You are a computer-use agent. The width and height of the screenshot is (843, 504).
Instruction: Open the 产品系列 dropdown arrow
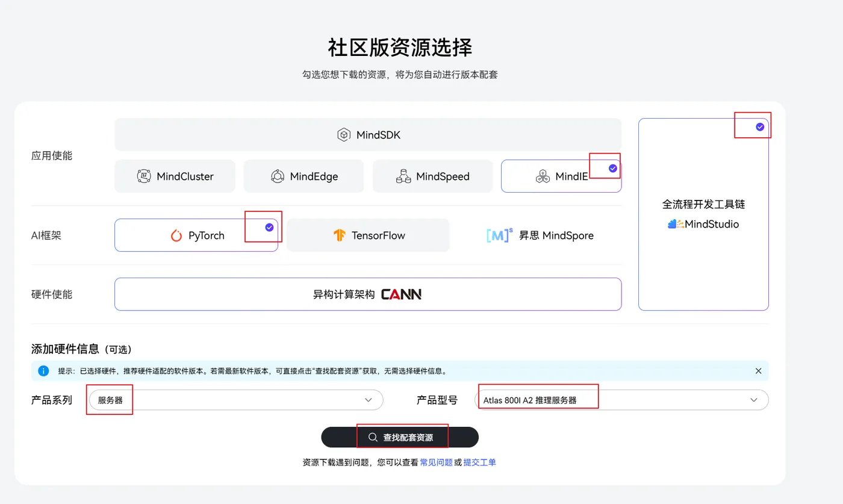coord(369,400)
